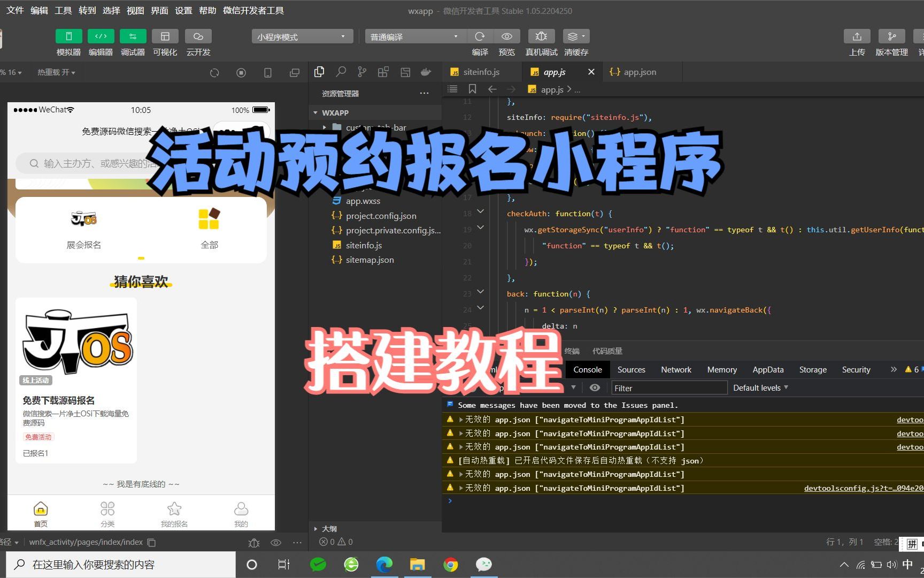Switch to the Security tab
The width and height of the screenshot is (924, 578).
point(856,369)
